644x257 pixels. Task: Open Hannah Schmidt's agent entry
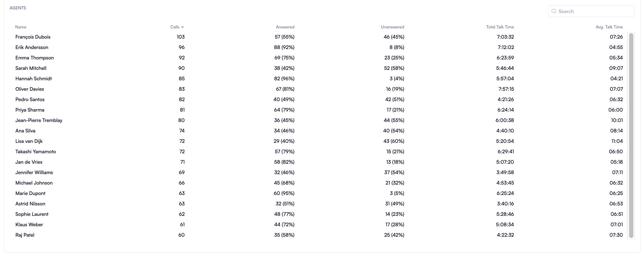(x=34, y=79)
